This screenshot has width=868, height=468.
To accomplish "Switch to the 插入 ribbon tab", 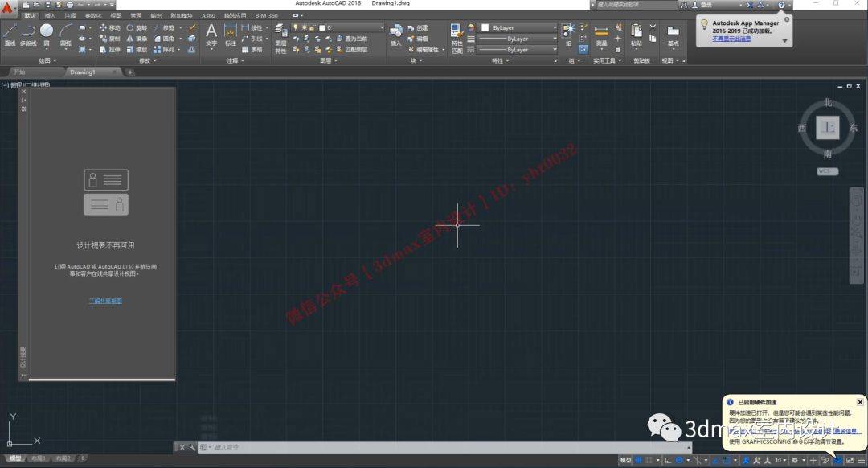I will coord(51,14).
